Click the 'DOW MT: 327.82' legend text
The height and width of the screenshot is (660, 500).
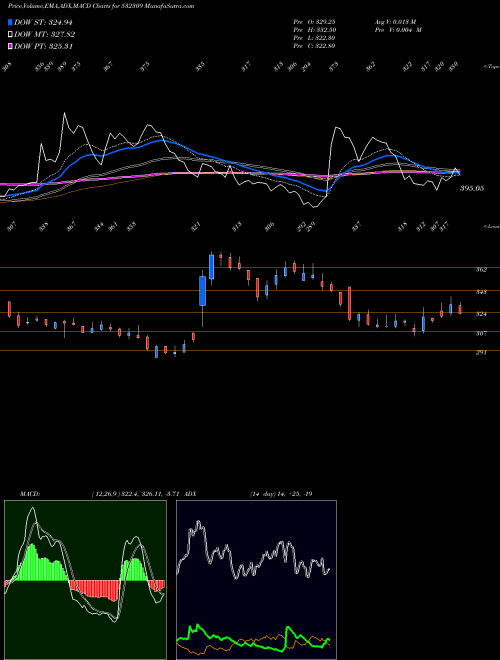click(x=45, y=35)
